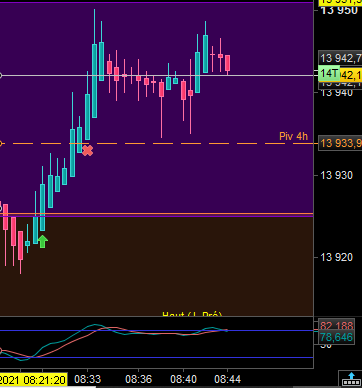This screenshot has width=362, height=388.
Task: Click the 08:44 time label
Action: tap(227, 379)
